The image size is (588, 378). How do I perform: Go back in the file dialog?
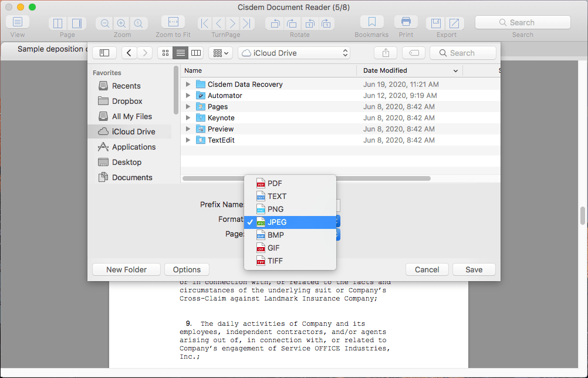(x=129, y=53)
